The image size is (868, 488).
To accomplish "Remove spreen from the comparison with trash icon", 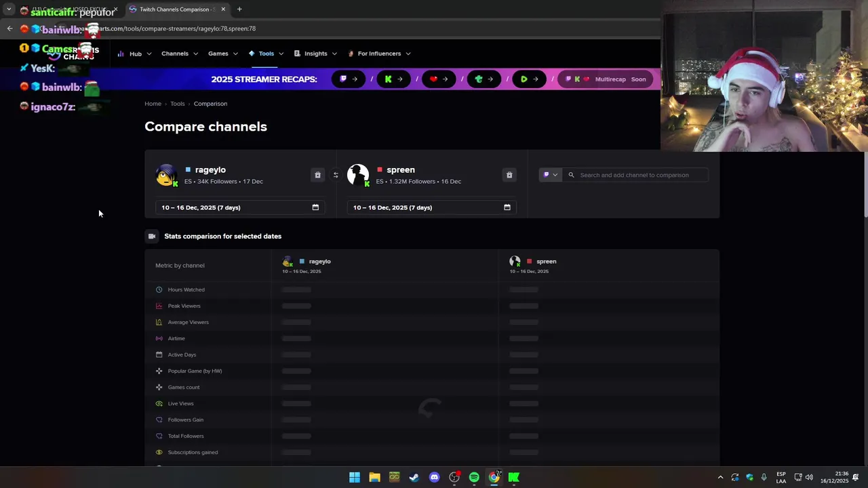I will (509, 175).
